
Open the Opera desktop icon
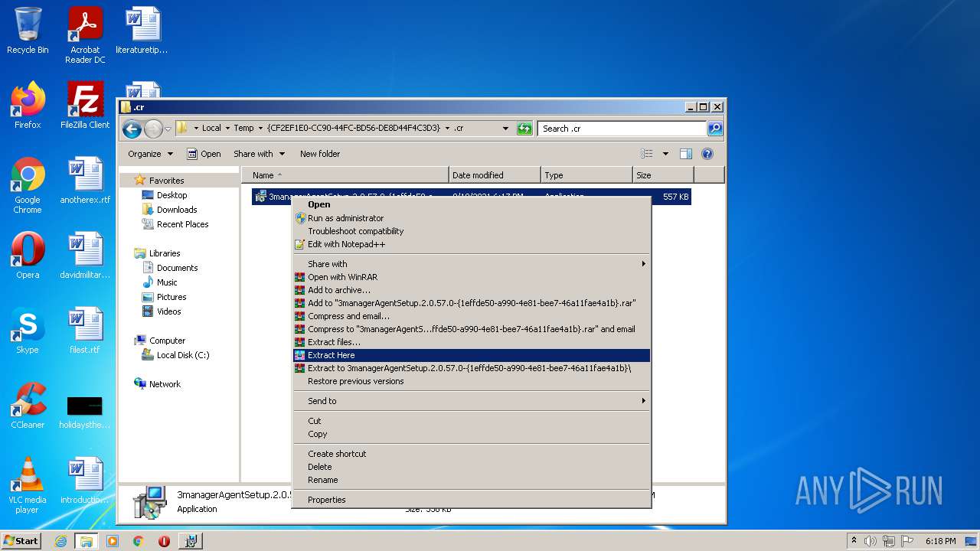[28, 255]
